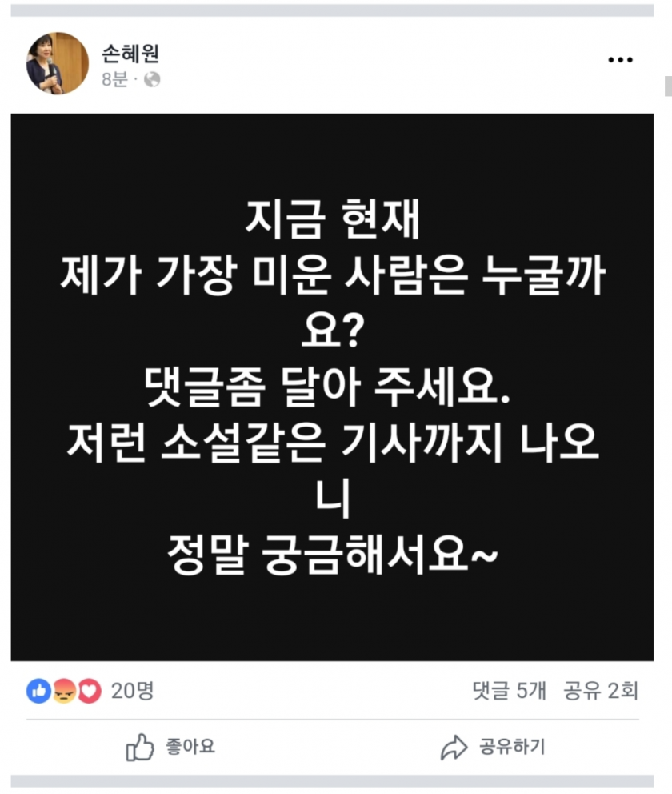This screenshot has height=794, width=672.
Task: View the 20명 reactions list
Action: click(x=132, y=691)
